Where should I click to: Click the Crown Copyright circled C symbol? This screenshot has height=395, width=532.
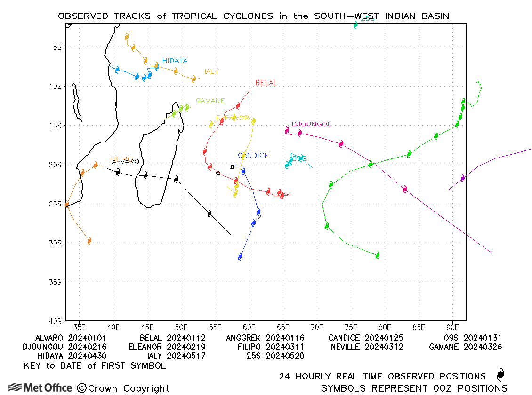click(81, 388)
